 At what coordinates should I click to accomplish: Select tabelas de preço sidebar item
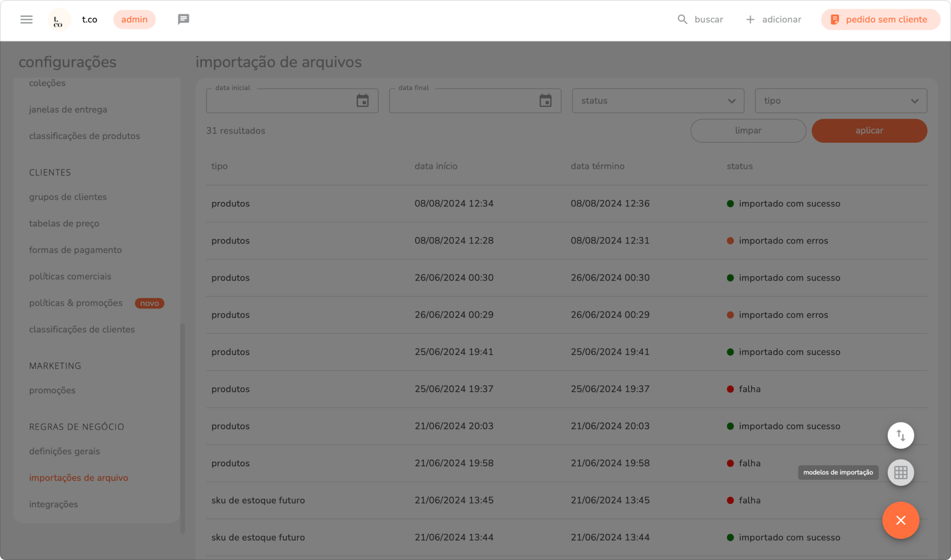point(64,224)
